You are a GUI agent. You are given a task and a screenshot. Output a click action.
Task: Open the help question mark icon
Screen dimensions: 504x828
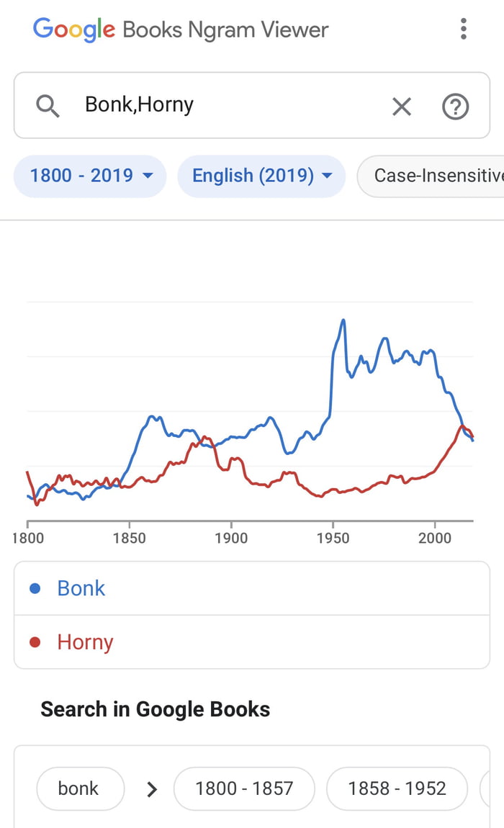point(455,106)
